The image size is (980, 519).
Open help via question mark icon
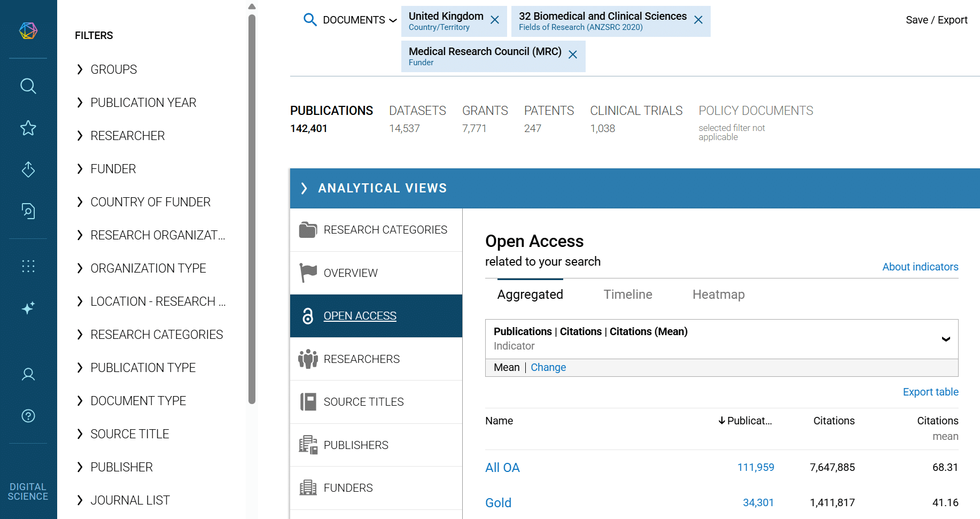pyautogui.click(x=28, y=416)
